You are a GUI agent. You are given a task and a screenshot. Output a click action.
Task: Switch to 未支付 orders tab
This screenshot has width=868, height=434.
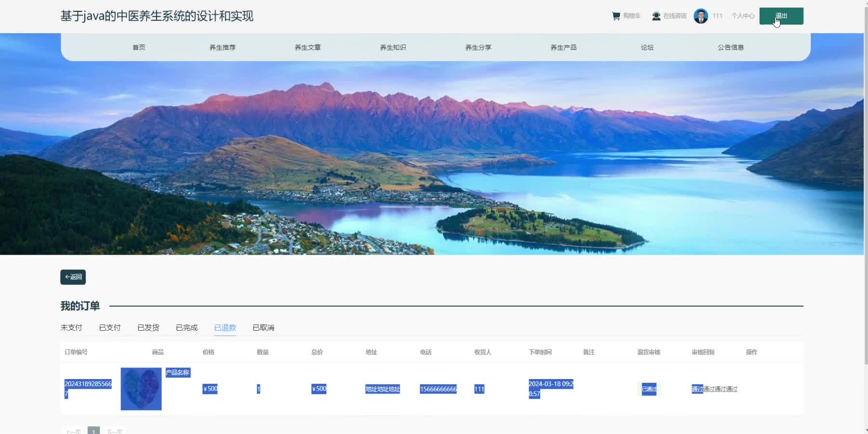pos(71,327)
